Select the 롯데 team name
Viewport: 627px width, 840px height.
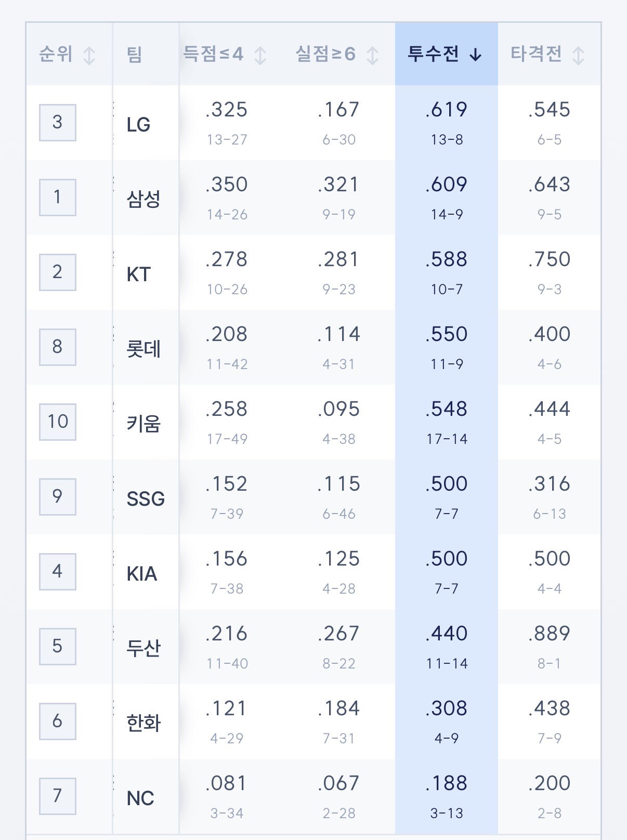point(144,349)
